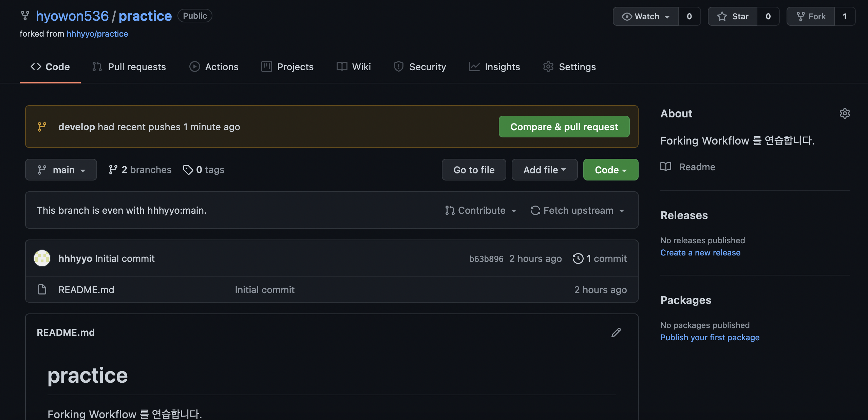This screenshot has height=420, width=868.
Task: Open hhhyyo's avatar on the initial commit
Action: 41,258
